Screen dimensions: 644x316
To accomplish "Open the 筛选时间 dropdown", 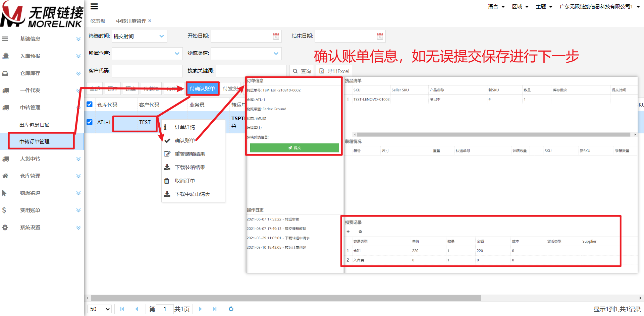I will [x=139, y=36].
